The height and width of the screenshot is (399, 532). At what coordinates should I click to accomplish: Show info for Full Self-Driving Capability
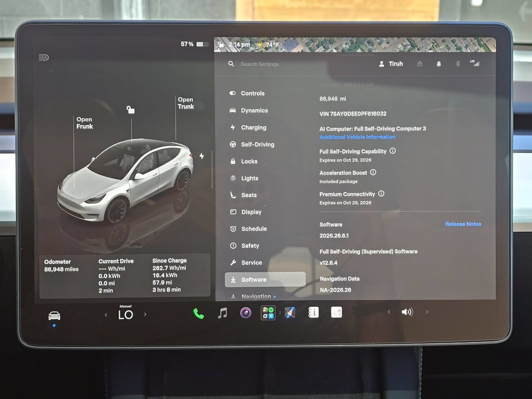[392, 151]
